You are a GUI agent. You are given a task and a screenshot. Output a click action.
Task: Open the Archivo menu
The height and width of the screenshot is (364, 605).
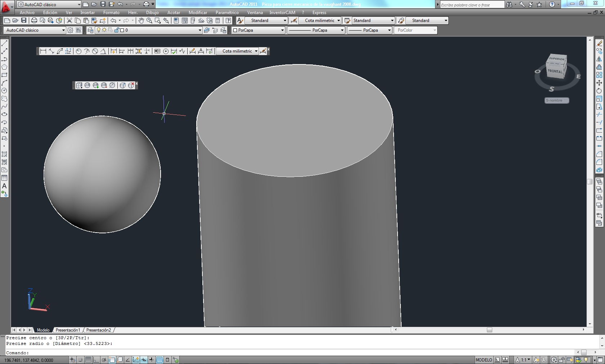tap(27, 13)
